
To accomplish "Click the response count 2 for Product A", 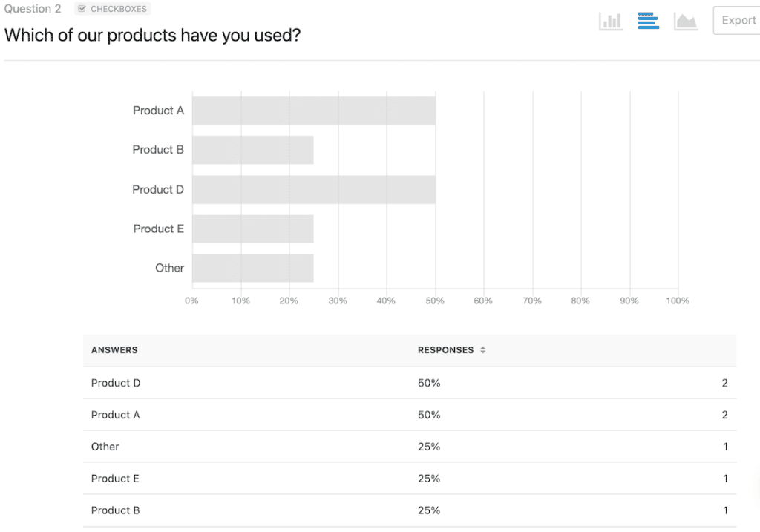I will pos(724,415).
